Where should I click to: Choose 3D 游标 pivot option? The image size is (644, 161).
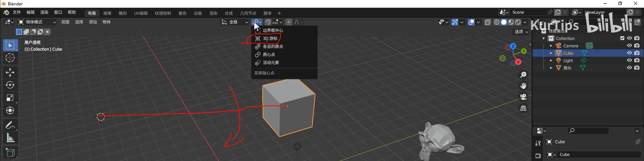pyautogui.click(x=284, y=38)
